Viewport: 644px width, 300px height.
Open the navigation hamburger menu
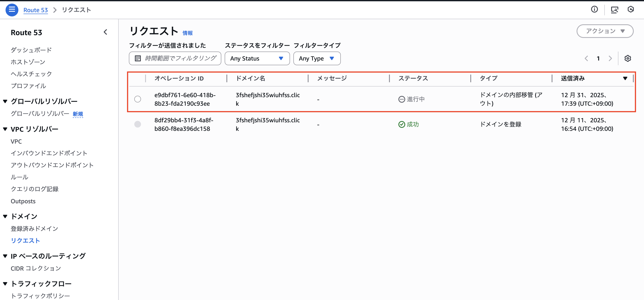click(12, 10)
